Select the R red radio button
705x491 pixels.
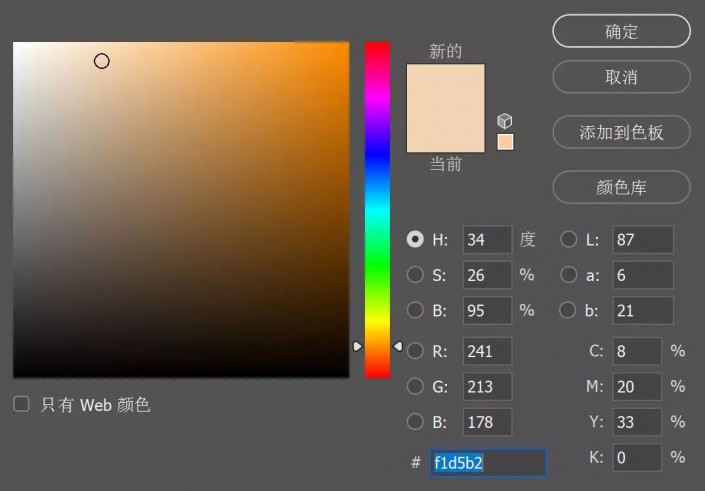click(415, 351)
